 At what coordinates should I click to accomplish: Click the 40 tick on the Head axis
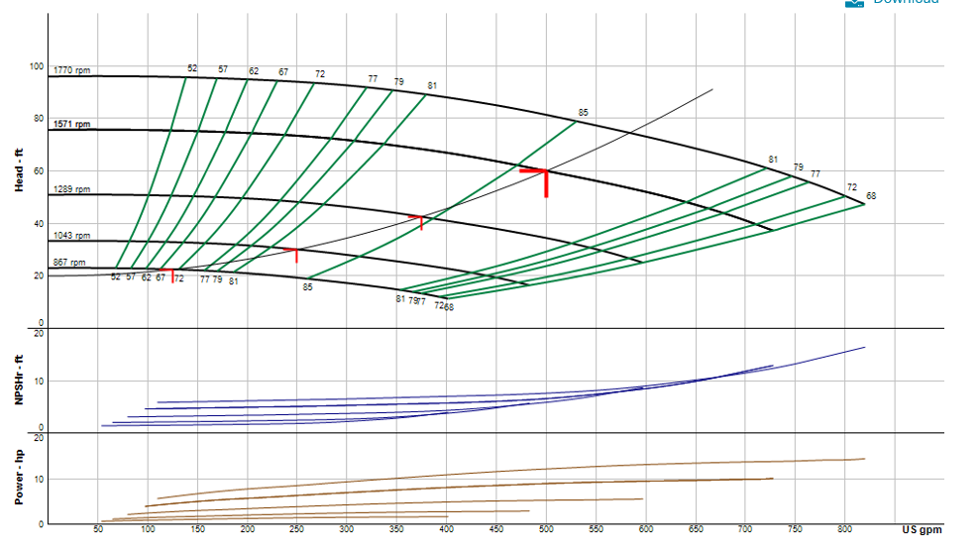39,223
